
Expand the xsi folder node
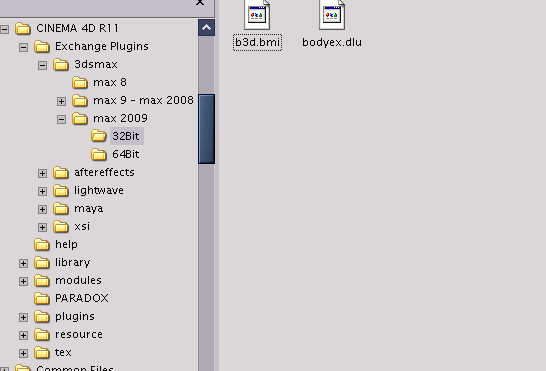point(42,227)
